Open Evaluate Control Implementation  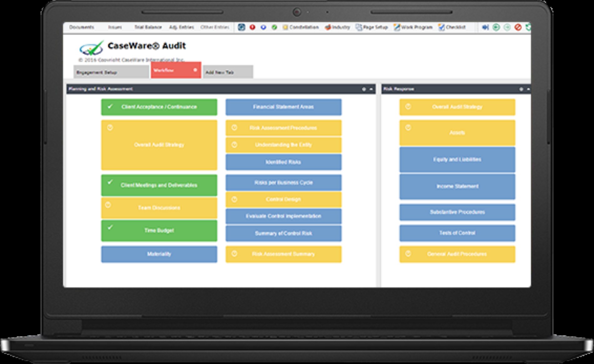point(284,216)
